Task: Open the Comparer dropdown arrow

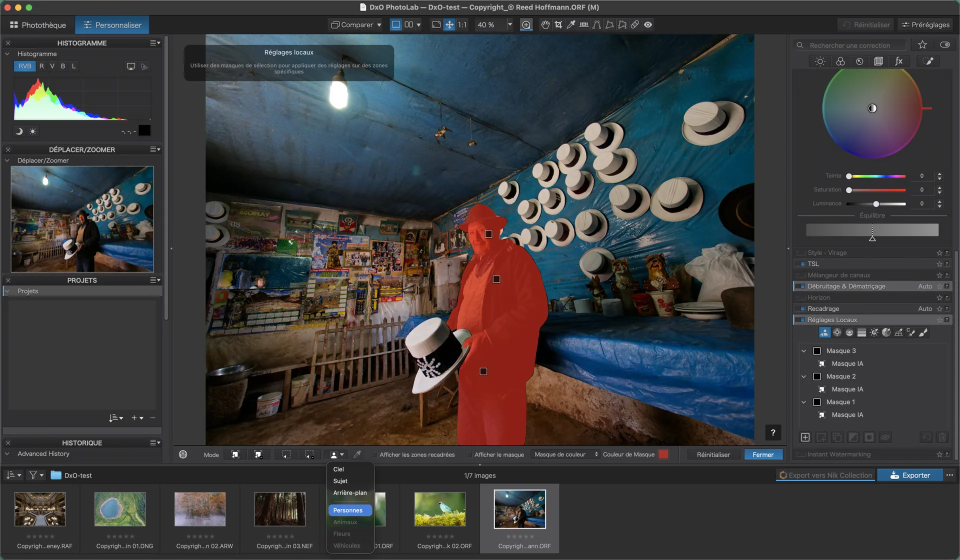Action: point(379,24)
